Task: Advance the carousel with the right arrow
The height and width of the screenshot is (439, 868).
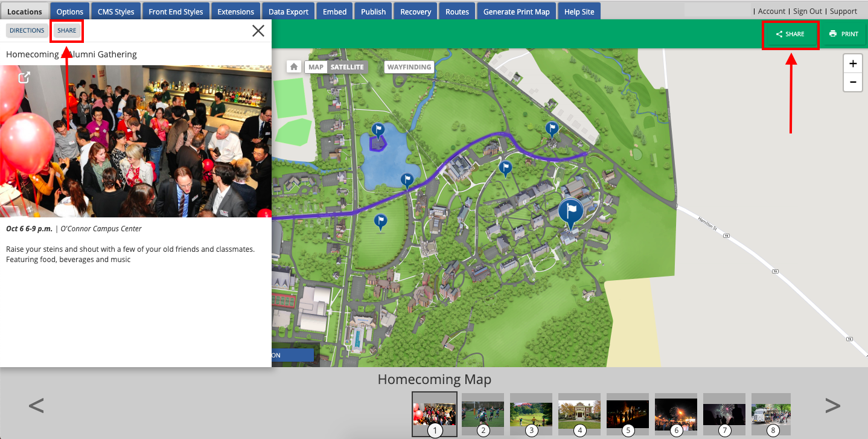Action: (832, 405)
